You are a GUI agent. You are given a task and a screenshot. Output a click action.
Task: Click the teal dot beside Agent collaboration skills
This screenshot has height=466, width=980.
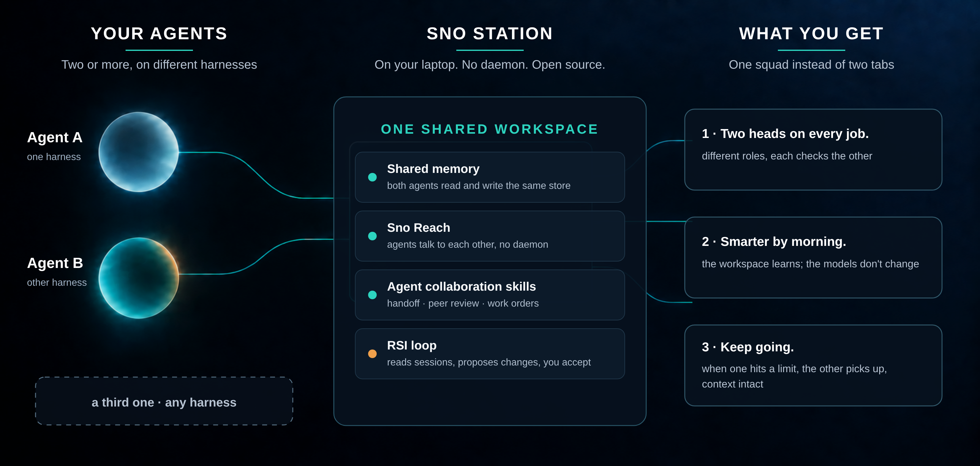[x=372, y=295]
